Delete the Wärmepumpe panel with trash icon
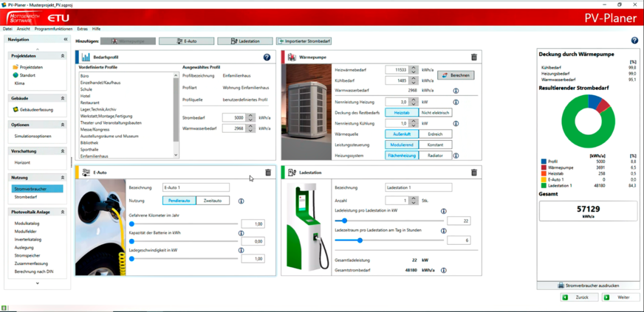The width and height of the screenshot is (644, 312). [473, 58]
